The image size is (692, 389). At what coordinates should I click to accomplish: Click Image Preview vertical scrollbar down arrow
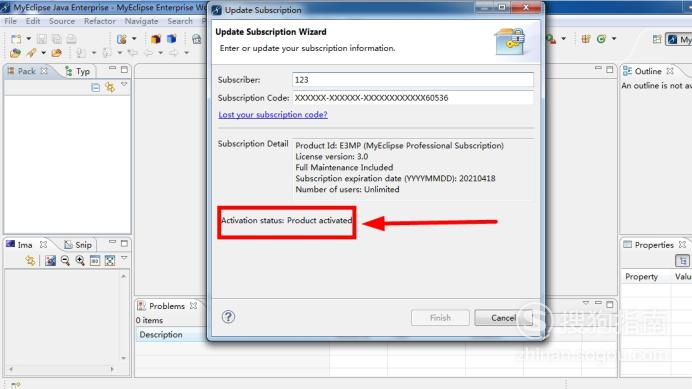point(124,358)
